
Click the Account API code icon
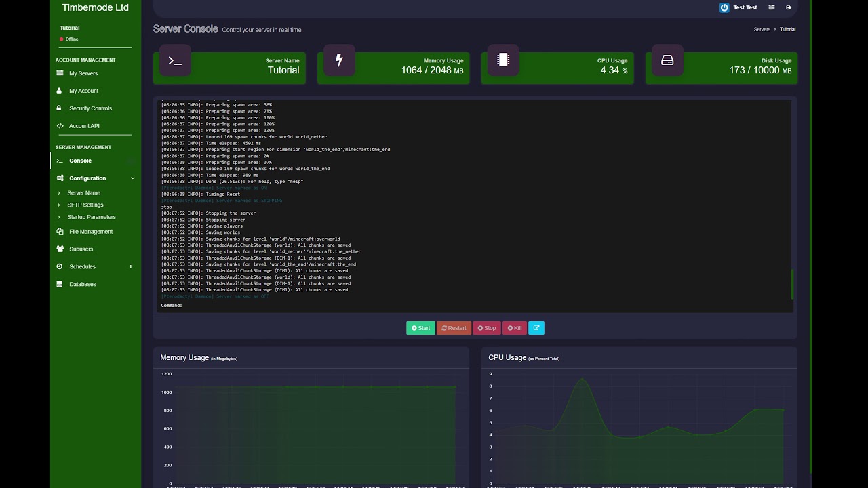coord(60,126)
